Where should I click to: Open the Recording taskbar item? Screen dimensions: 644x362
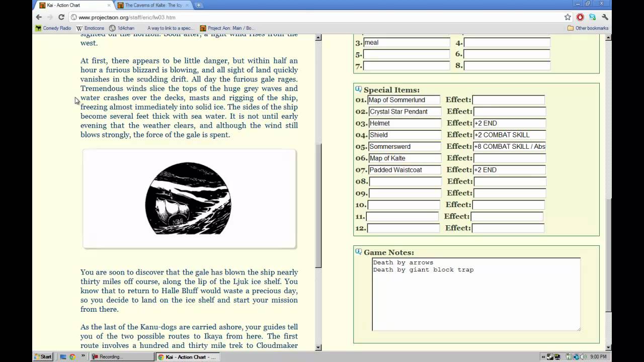[x=122, y=356]
